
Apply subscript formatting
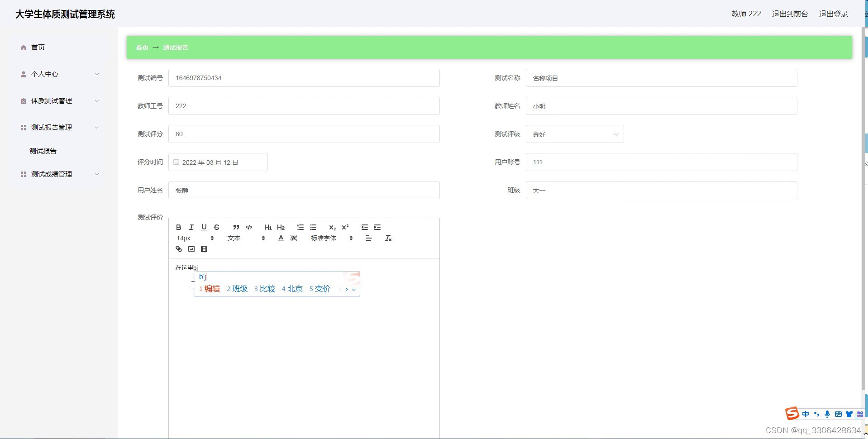pyautogui.click(x=332, y=227)
